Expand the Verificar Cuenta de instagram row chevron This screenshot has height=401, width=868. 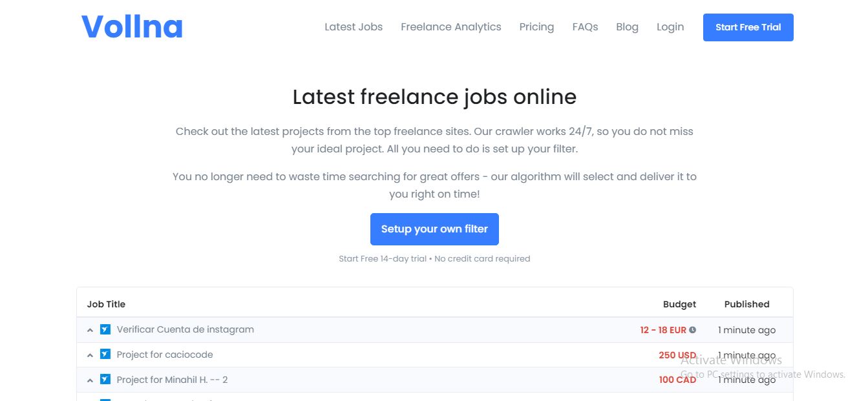pyautogui.click(x=90, y=330)
